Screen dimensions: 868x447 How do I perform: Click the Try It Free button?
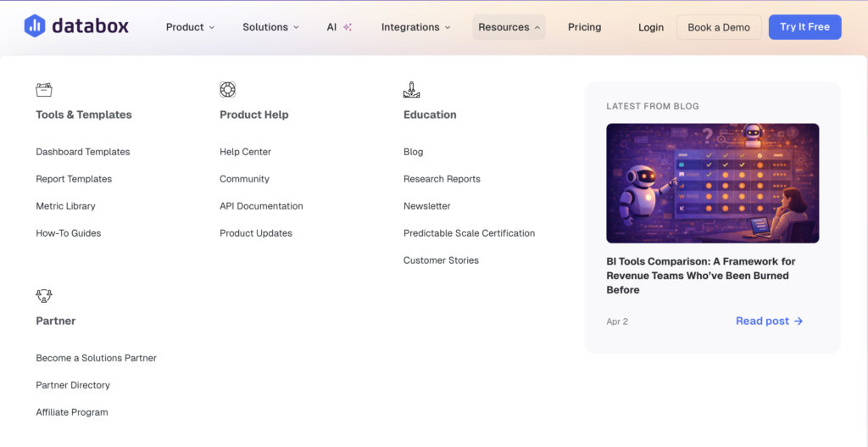[x=804, y=27]
